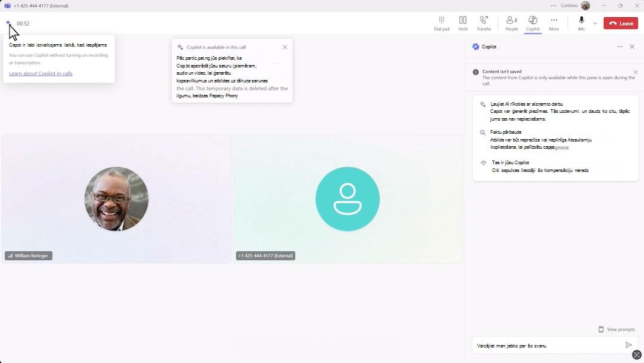Minimize the Teams call window
644x363 pixels.
[603, 6]
